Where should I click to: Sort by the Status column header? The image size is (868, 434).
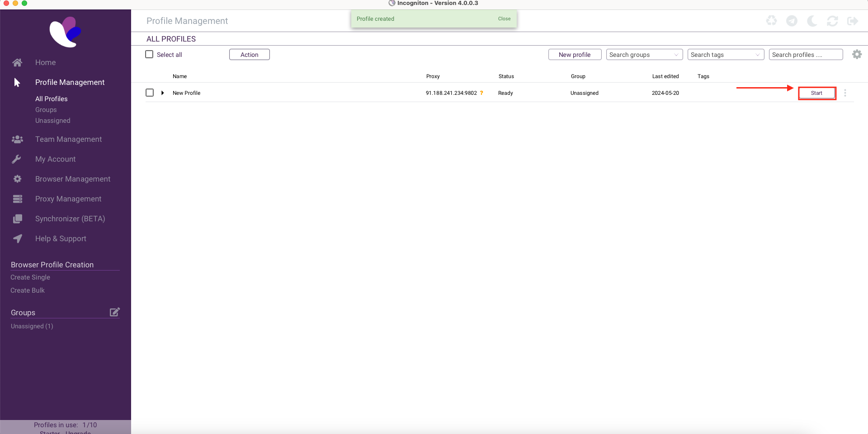tap(506, 76)
